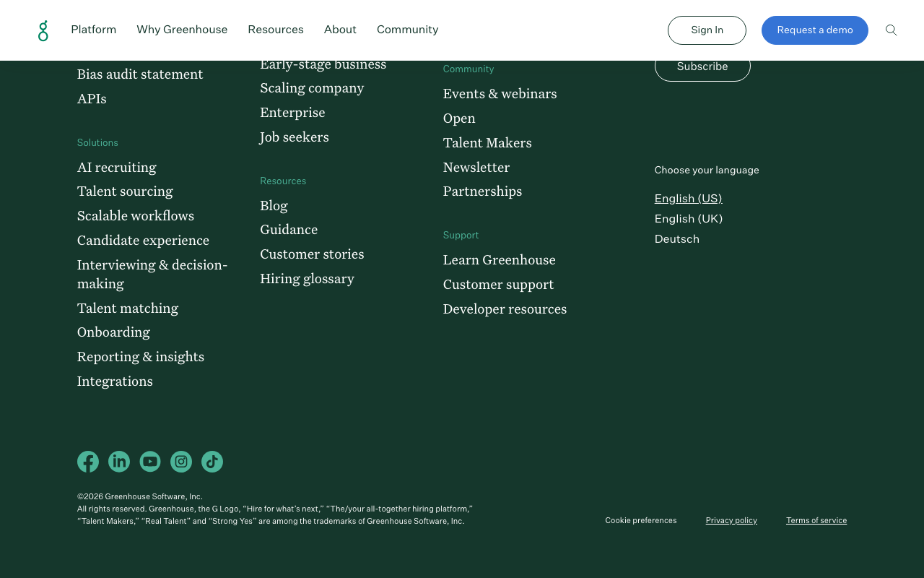Open the Resources nav menu
Image resolution: width=924 pixels, height=578 pixels.
(x=276, y=30)
